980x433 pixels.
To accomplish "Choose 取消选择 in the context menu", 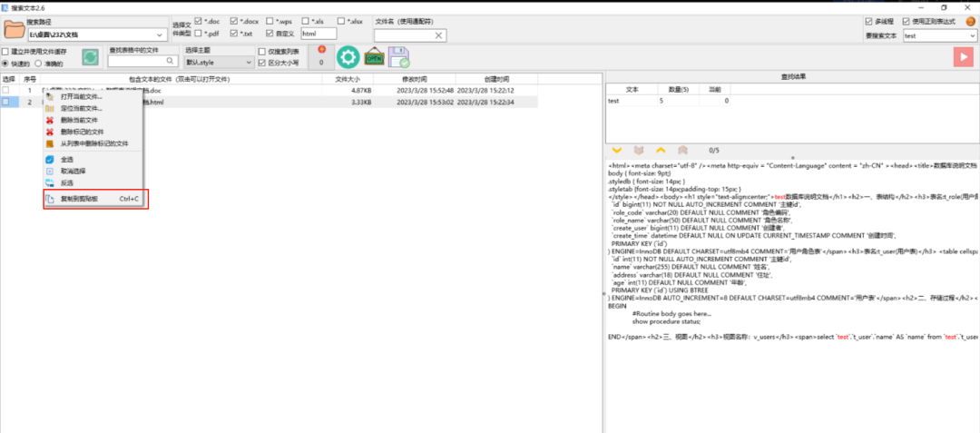I will (93, 171).
